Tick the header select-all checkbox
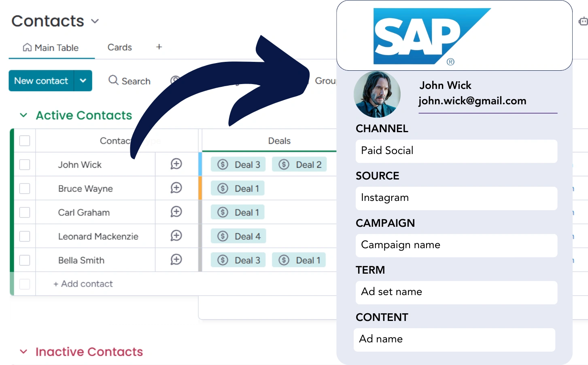Screen dimensions: 588x365 [25, 141]
